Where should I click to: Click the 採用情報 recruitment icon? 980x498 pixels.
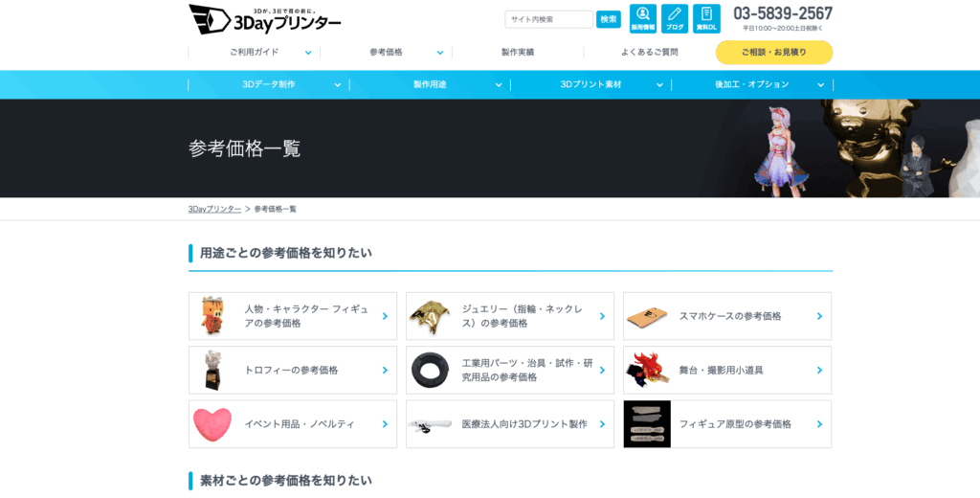(x=643, y=18)
